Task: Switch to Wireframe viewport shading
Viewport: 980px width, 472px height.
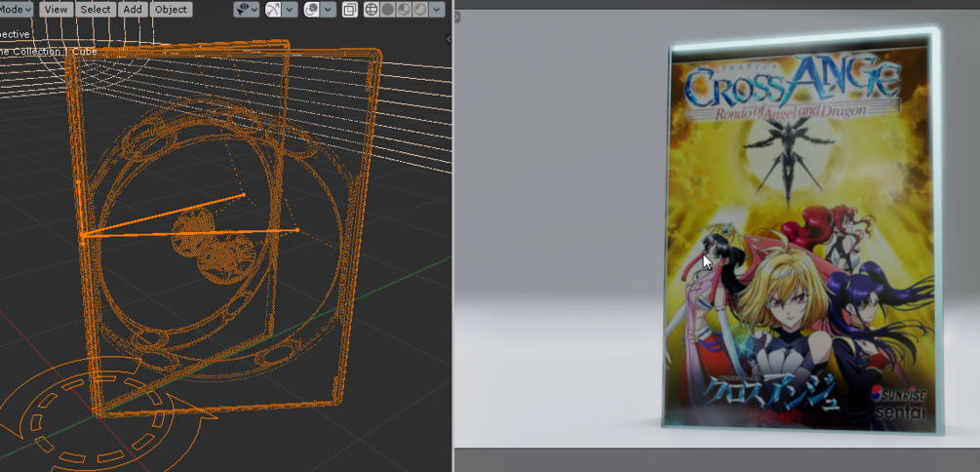Action: coord(372,10)
